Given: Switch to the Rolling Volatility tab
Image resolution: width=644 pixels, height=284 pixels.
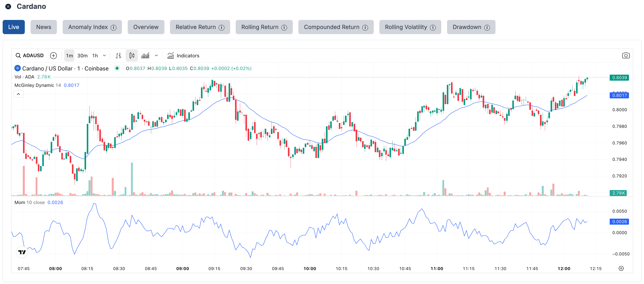Looking at the screenshot, I should (x=406, y=27).
